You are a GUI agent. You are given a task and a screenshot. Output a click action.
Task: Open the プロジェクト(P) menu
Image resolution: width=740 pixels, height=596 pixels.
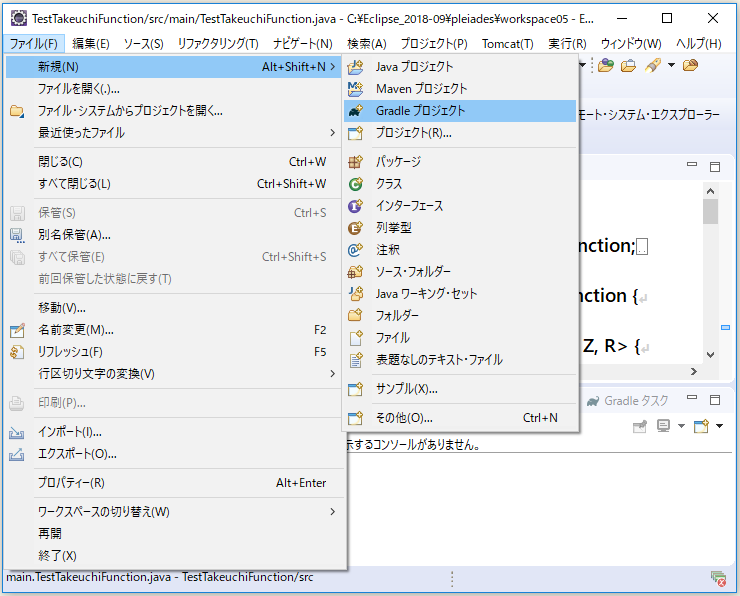point(434,44)
